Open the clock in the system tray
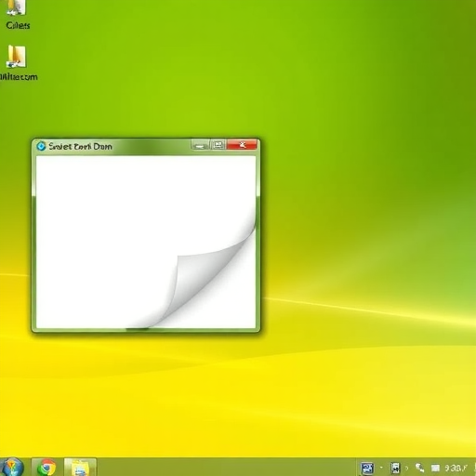476x476 pixels. click(456, 468)
